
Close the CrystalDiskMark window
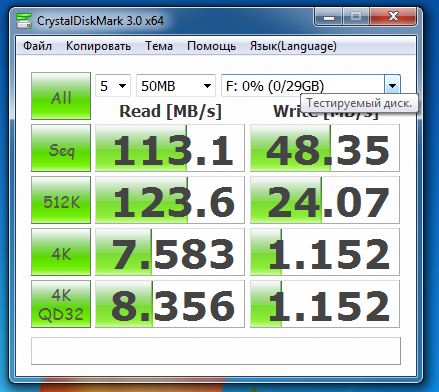393,17
